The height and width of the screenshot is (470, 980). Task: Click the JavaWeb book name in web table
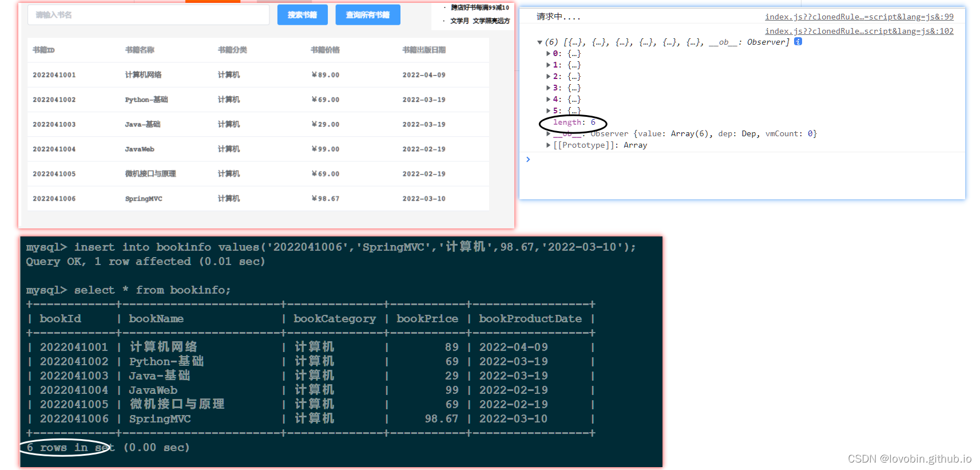point(140,149)
